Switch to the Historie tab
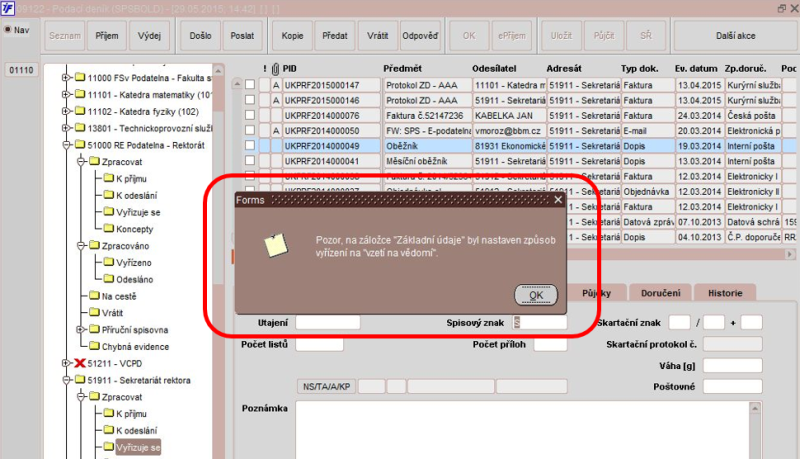This screenshot has height=459, width=800. (x=724, y=293)
